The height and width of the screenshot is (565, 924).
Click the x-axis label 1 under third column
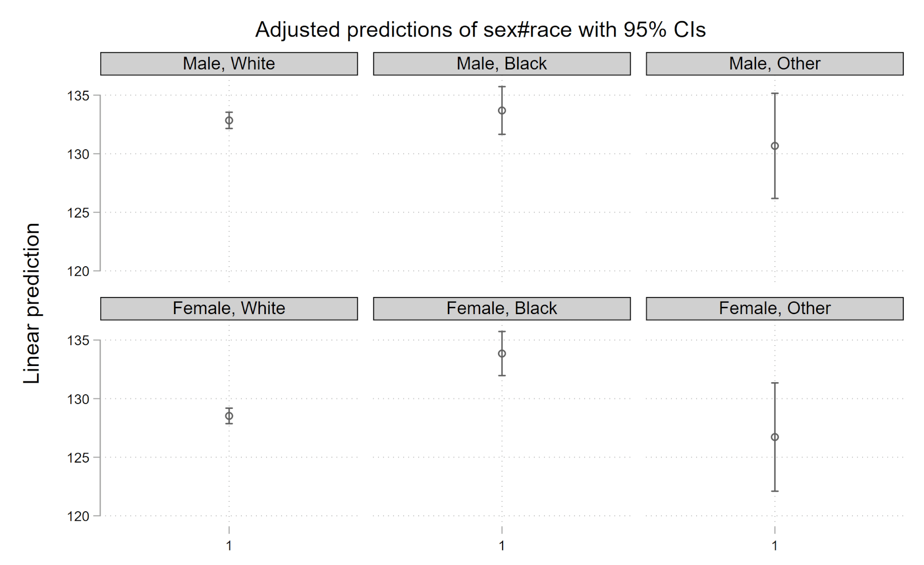pyautogui.click(x=775, y=546)
